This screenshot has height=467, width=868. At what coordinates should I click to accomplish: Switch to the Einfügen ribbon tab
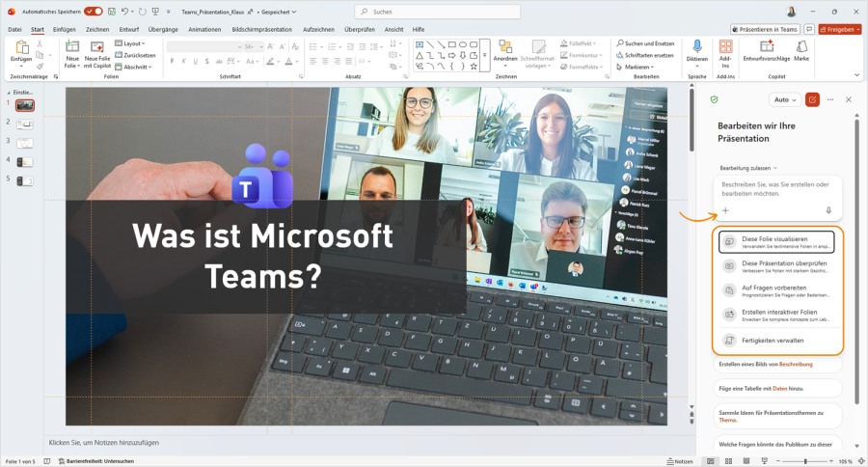click(65, 29)
